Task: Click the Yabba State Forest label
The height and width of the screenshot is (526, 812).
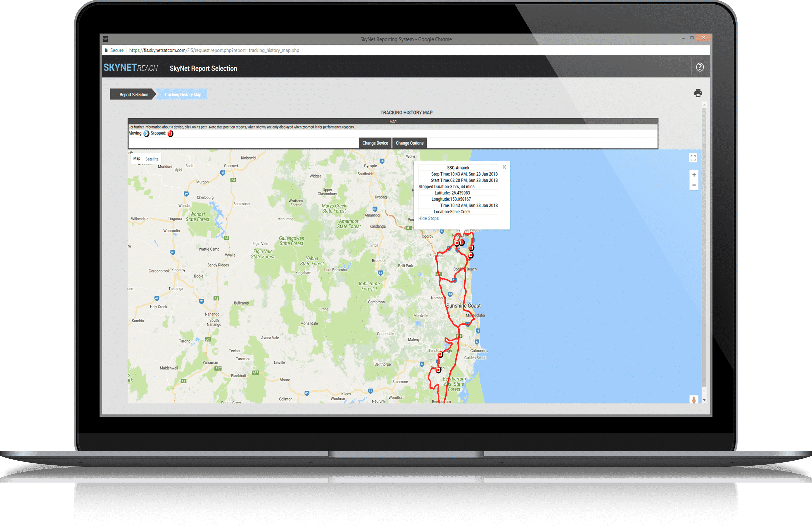Action: pyautogui.click(x=312, y=261)
